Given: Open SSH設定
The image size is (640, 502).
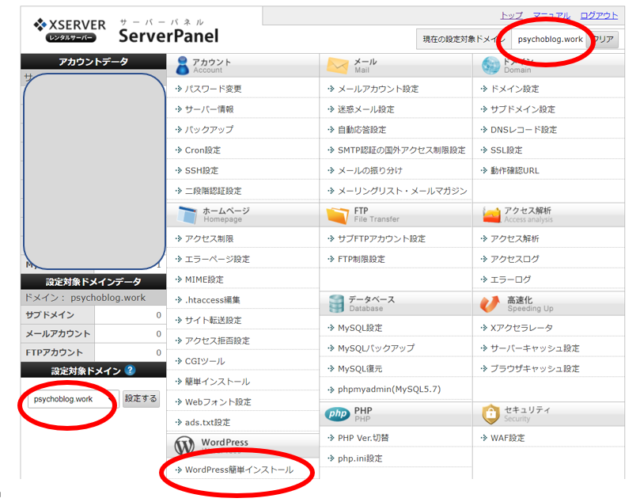Looking at the screenshot, I should pyautogui.click(x=201, y=171).
